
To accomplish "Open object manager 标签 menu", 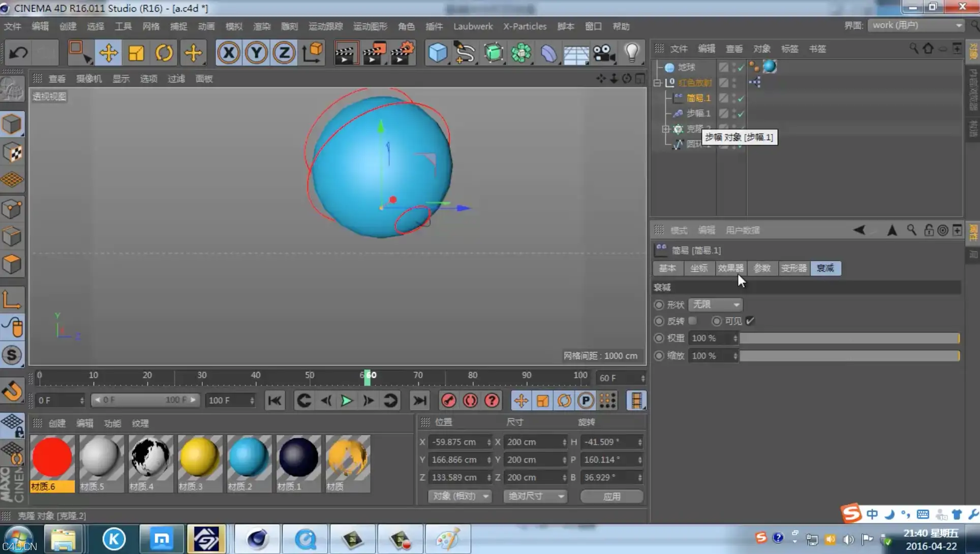I will coord(789,49).
